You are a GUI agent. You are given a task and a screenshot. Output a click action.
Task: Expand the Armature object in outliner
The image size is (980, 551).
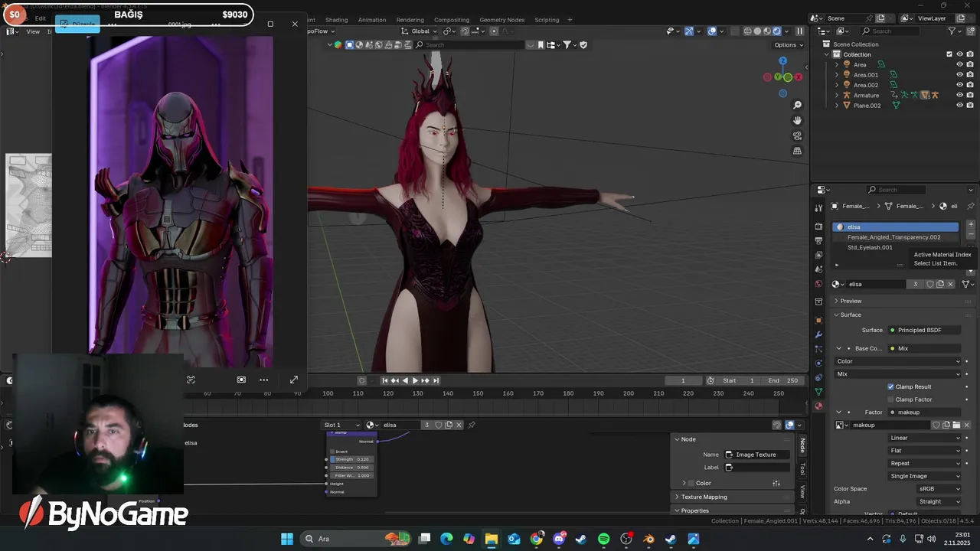tap(836, 96)
